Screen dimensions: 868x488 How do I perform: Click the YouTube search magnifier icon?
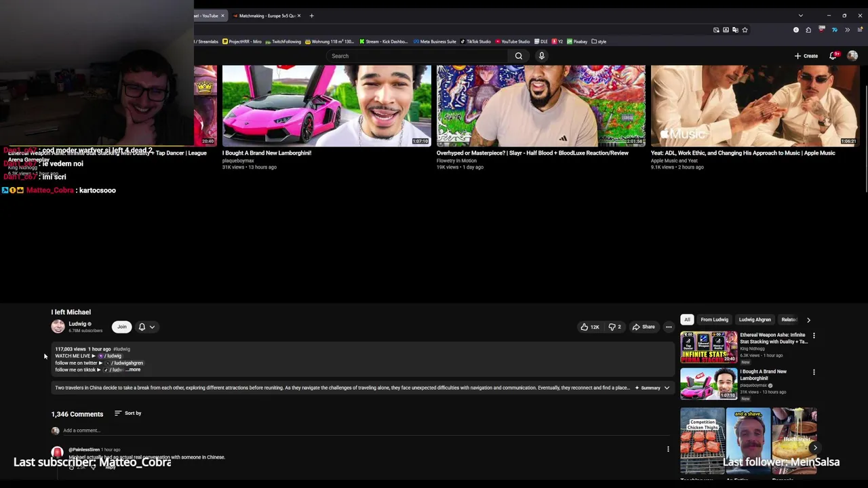click(519, 56)
